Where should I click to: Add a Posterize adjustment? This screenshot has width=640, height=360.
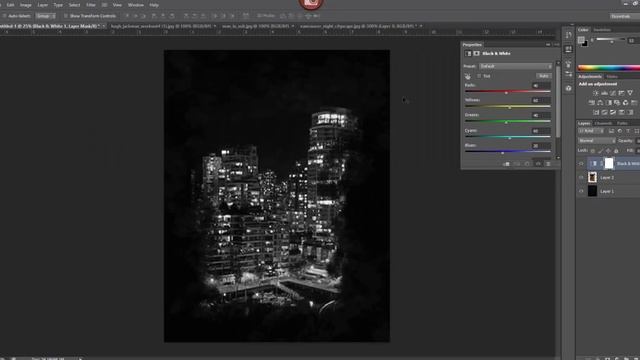[604, 112]
